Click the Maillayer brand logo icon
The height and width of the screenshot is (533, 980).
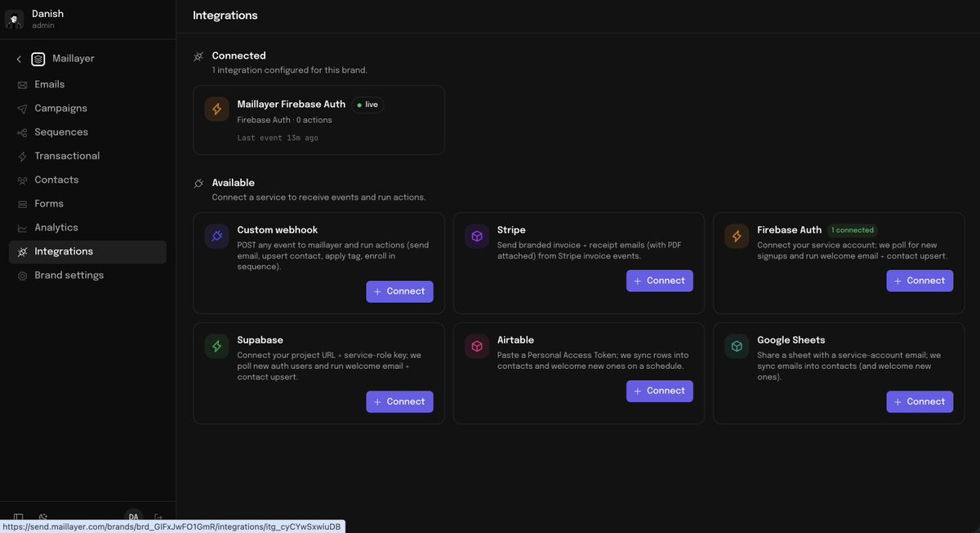(x=38, y=60)
